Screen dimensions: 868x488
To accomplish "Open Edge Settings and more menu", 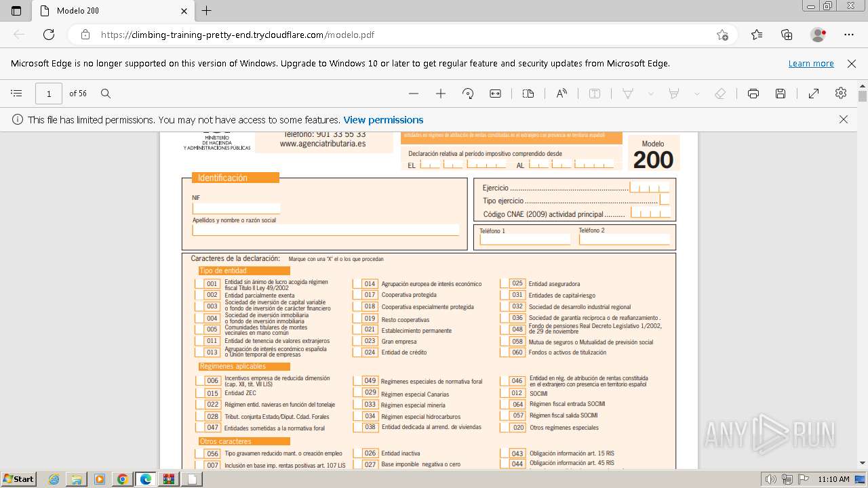I will coord(849,35).
